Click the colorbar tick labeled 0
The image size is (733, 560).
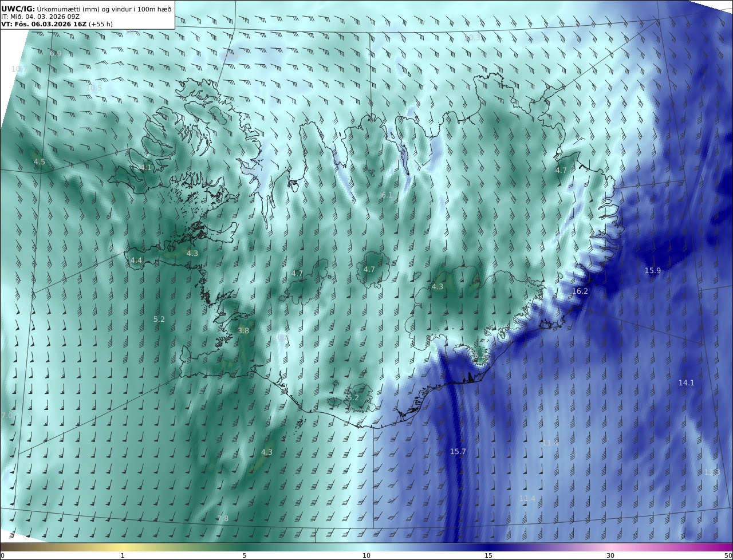click(x=2, y=555)
